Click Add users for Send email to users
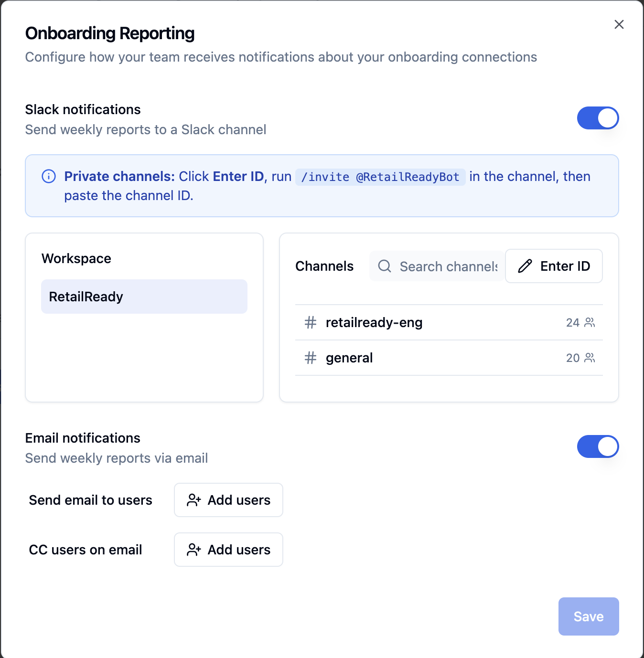Image resolution: width=644 pixels, height=658 pixels. pyautogui.click(x=228, y=500)
